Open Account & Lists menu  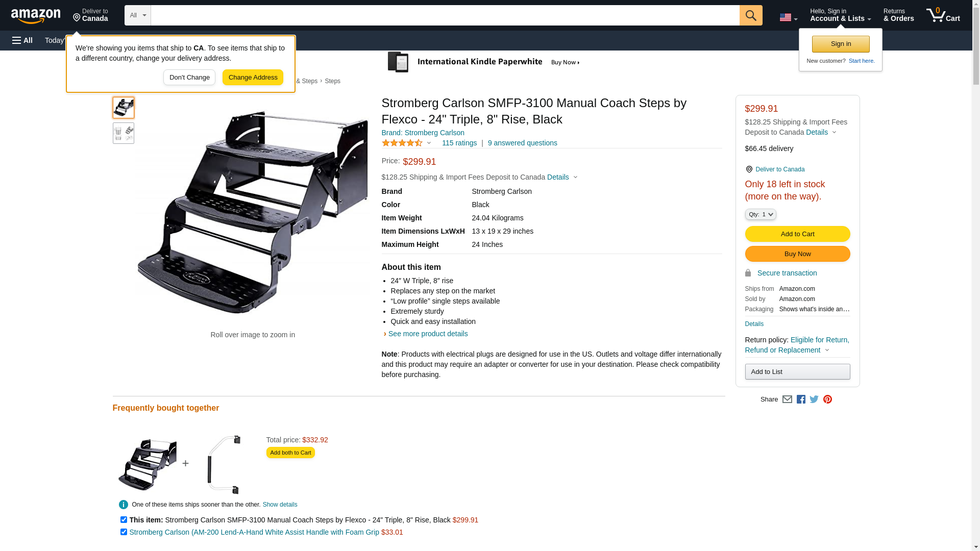click(x=840, y=15)
